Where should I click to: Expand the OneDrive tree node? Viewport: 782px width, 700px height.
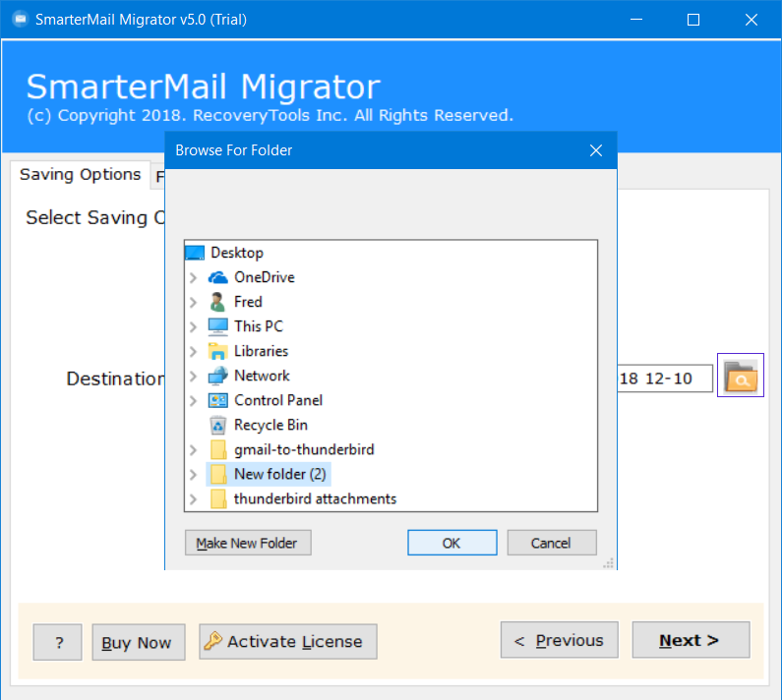pos(194,277)
